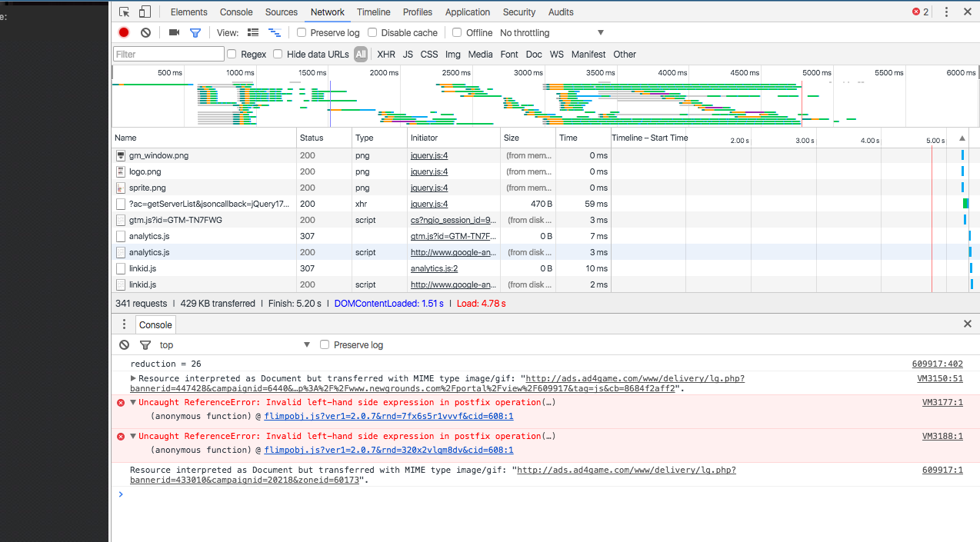Viewport: 980px width, 542px height.
Task: Switch to the Sources tab
Action: [x=281, y=12]
